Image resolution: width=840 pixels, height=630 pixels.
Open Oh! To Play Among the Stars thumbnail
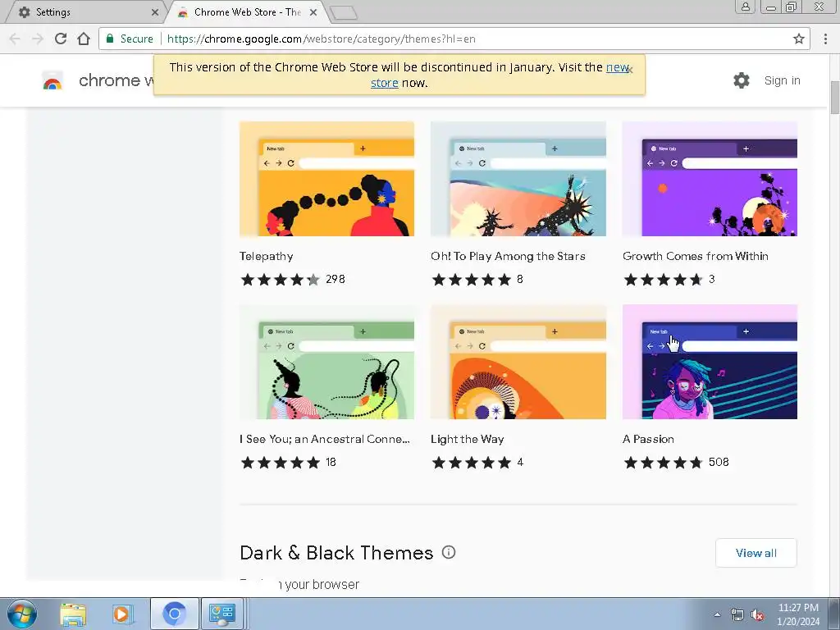point(518,179)
